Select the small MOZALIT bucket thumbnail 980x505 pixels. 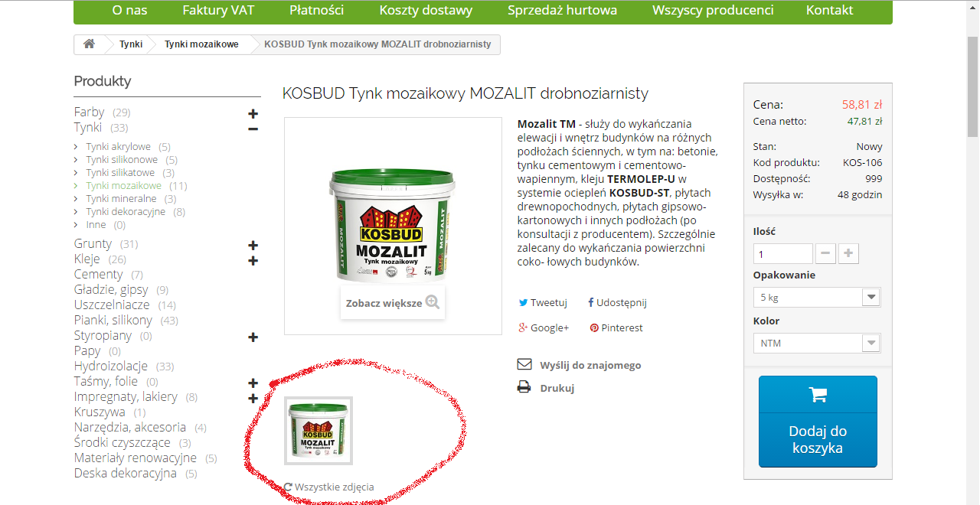click(x=318, y=431)
